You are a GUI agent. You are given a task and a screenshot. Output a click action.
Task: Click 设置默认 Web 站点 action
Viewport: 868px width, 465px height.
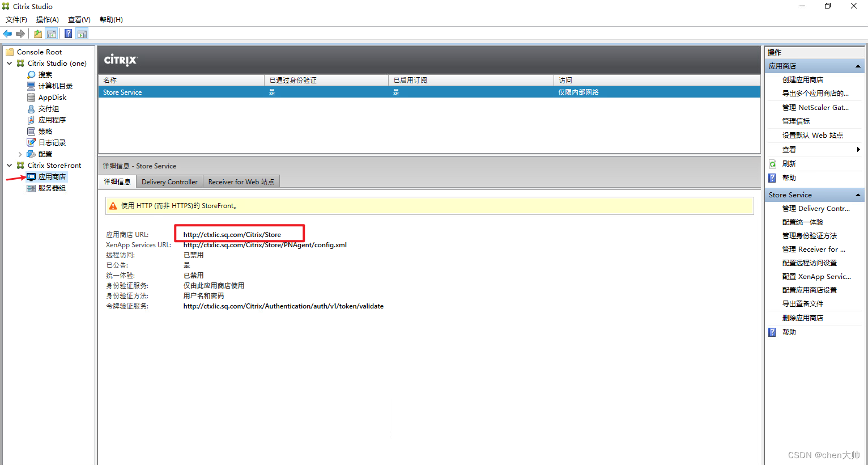[812, 136]
